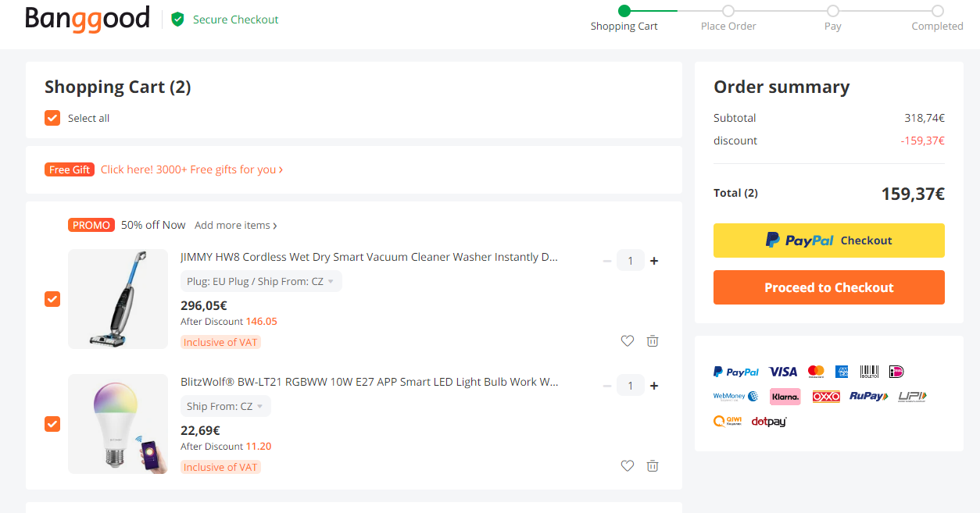
Task: Open 'Click here! 3000+ Free gifts for you' link
Action: 191,169
